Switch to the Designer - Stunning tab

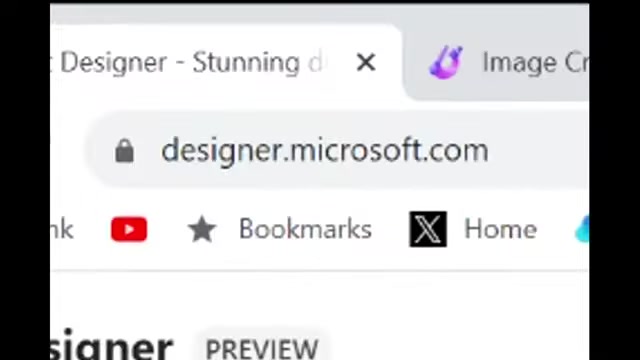pyautogui.click(x=226, y=62)
